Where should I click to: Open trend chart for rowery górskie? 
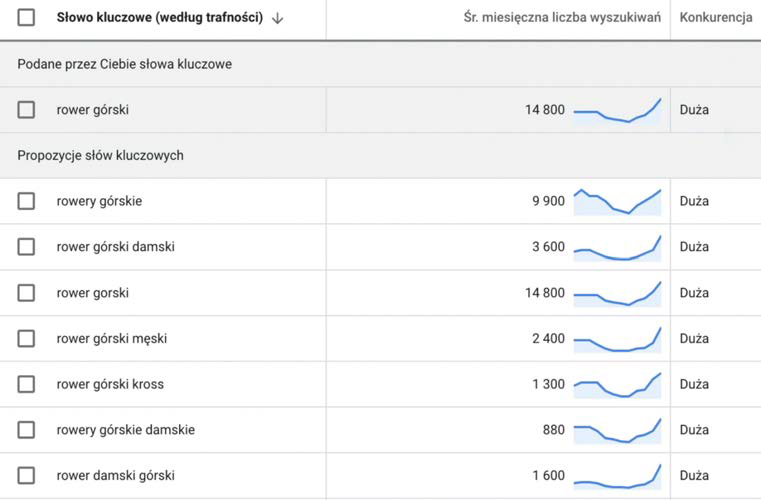(x=617, y=201)
